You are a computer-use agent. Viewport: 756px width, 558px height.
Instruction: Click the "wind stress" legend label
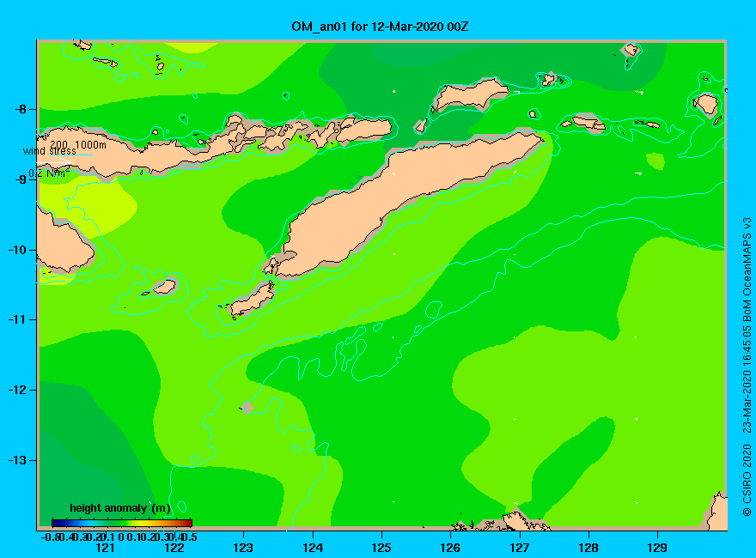(49, 151)
